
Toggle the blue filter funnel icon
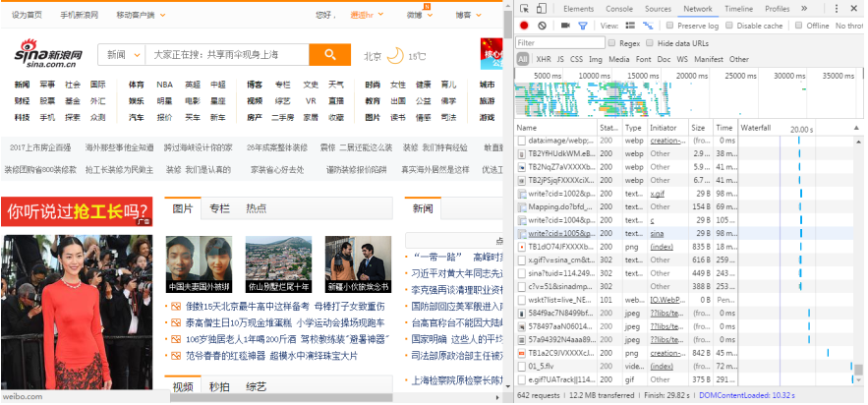coord(582,26)
